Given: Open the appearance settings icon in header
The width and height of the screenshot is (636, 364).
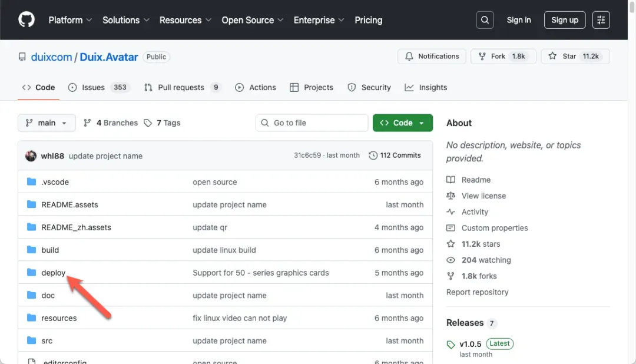Looking at the screenshot, I should tap(601, 20).
